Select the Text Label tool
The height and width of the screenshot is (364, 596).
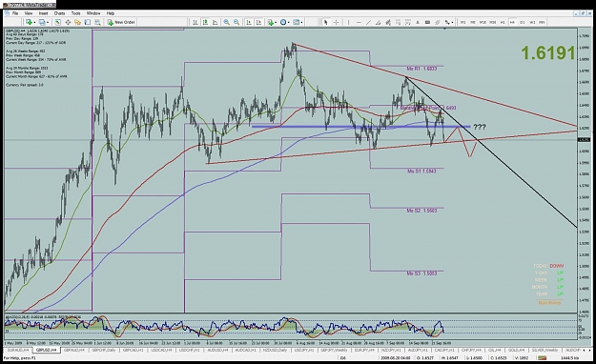point(427,23)
